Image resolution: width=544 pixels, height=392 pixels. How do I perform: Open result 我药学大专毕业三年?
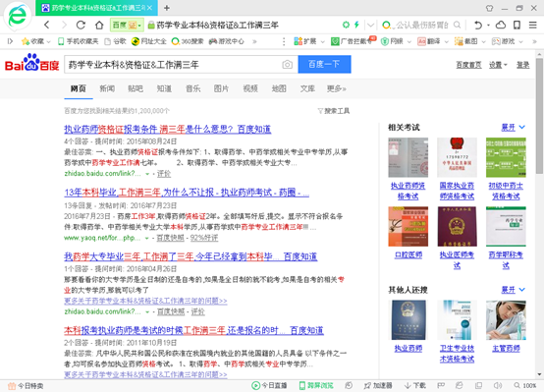click(x=190, y=256)
